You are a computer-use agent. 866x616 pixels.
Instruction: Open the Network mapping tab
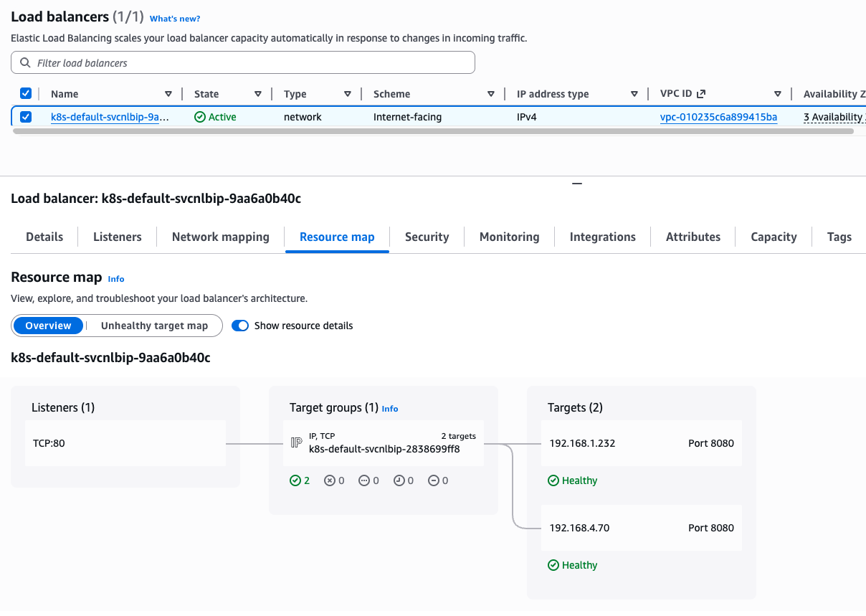221,237
